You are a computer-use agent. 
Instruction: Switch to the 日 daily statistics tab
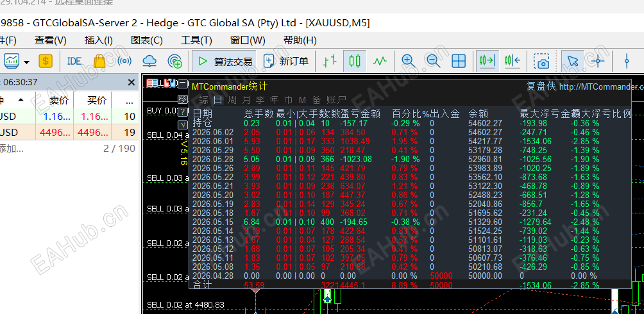(217, 100)
